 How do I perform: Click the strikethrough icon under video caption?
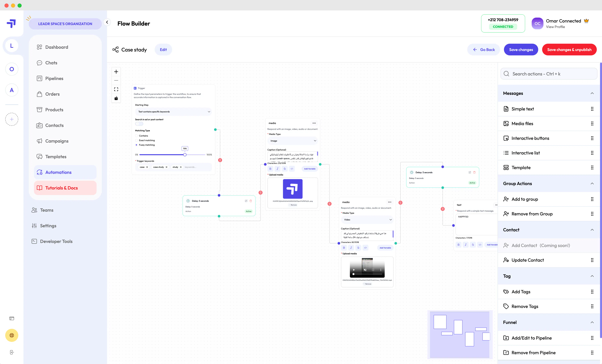point(358,248)
